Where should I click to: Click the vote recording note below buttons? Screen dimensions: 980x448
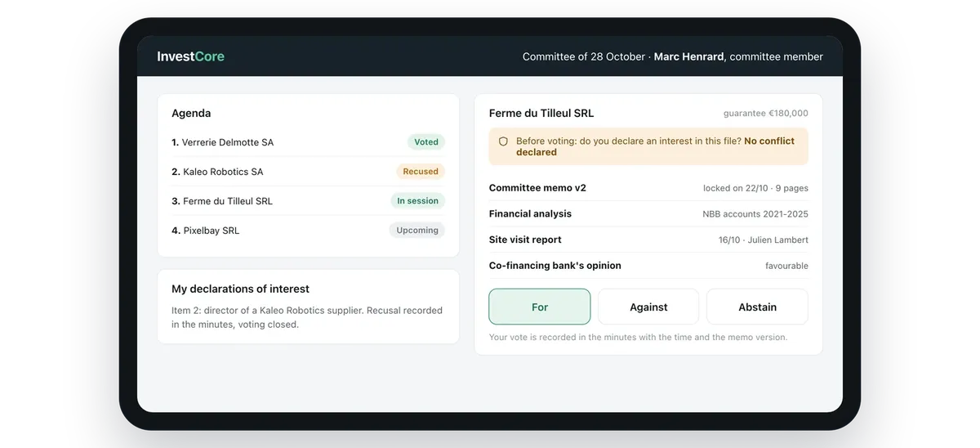coord(638,337)
